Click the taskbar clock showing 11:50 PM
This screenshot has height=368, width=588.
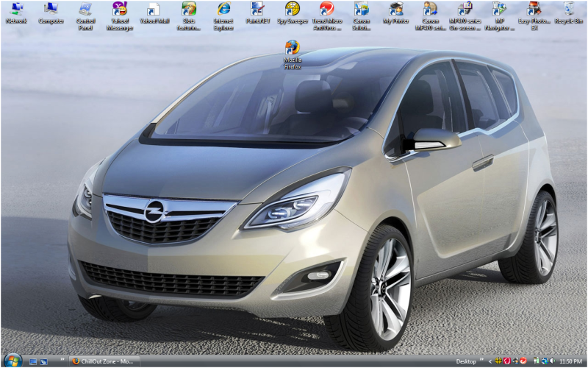point(571,361)
